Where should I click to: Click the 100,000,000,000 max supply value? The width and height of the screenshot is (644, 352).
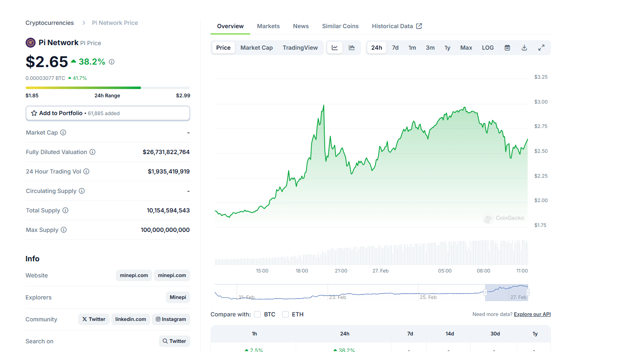coord(165,230)
